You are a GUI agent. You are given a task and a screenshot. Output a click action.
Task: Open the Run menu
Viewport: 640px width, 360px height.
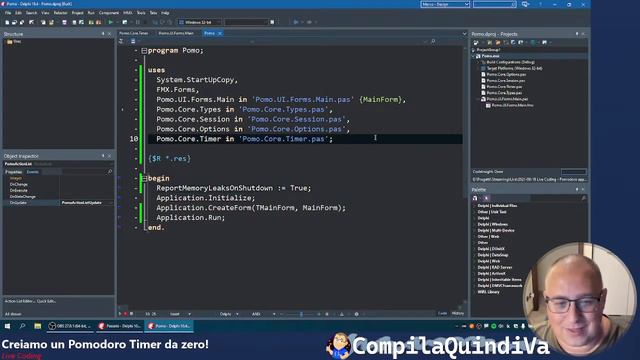click(91, 13)
